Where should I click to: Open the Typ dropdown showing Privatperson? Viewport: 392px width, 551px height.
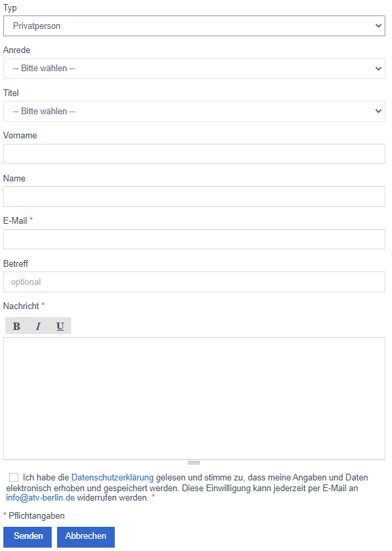click(194, 26)
